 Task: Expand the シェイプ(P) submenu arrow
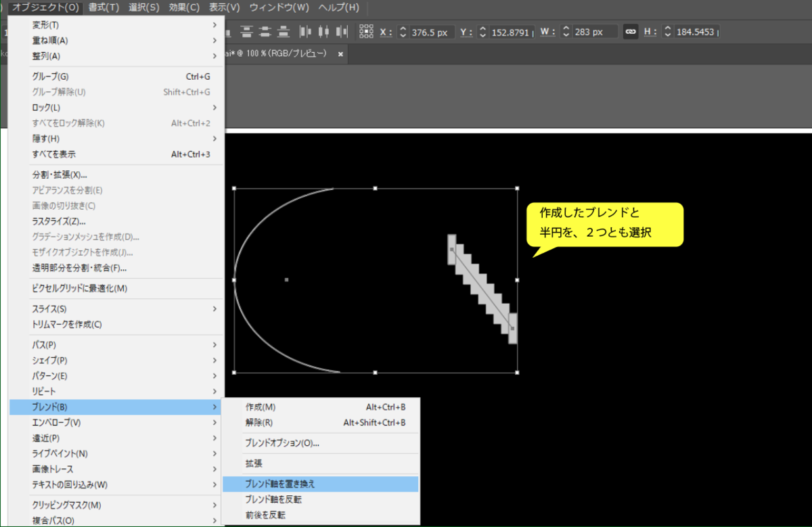click(x=215, y=361)
